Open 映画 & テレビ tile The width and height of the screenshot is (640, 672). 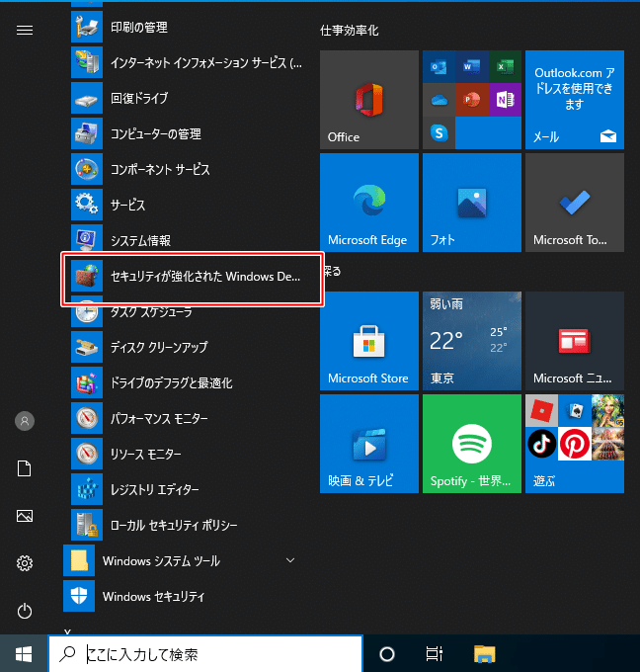(x=369, y=444)
